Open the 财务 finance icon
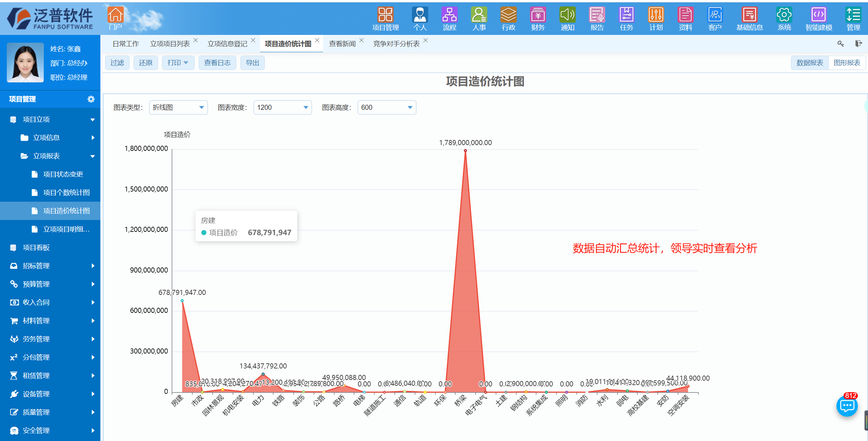 (538, 19)
